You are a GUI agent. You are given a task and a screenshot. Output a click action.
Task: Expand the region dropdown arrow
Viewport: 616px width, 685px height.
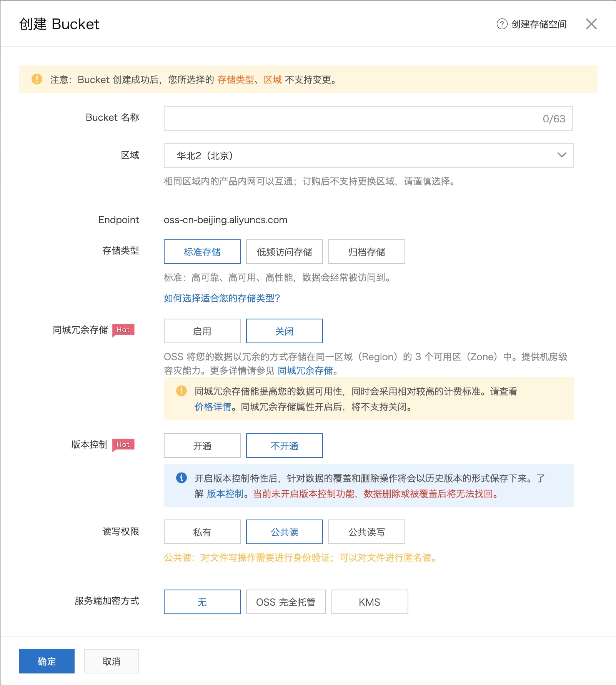click(x=561, y=155)
